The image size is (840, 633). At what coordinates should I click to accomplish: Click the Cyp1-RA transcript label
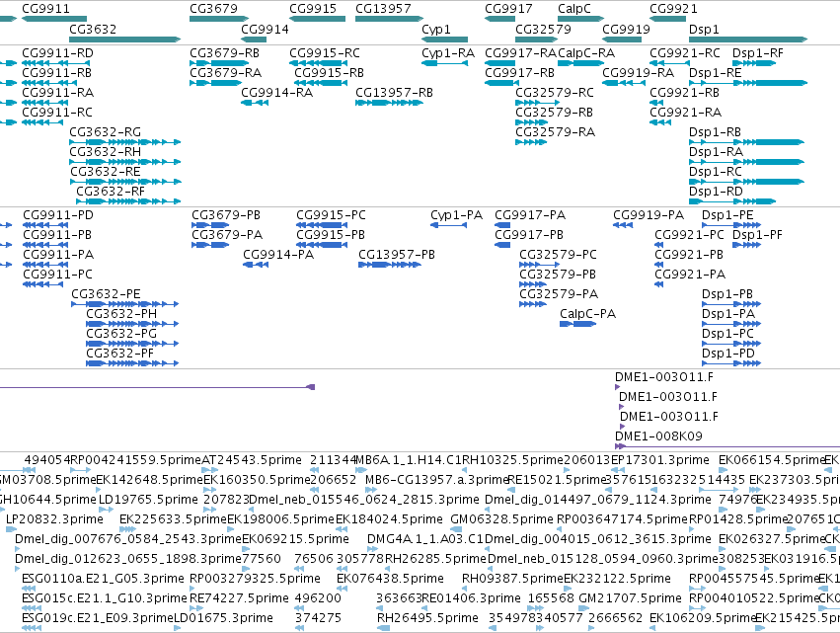(448, 53)
